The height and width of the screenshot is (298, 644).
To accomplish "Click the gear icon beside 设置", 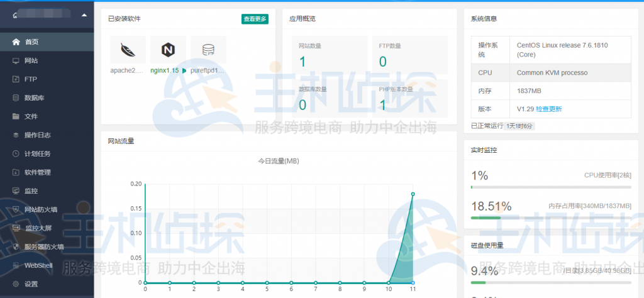I will click(16, 284).
